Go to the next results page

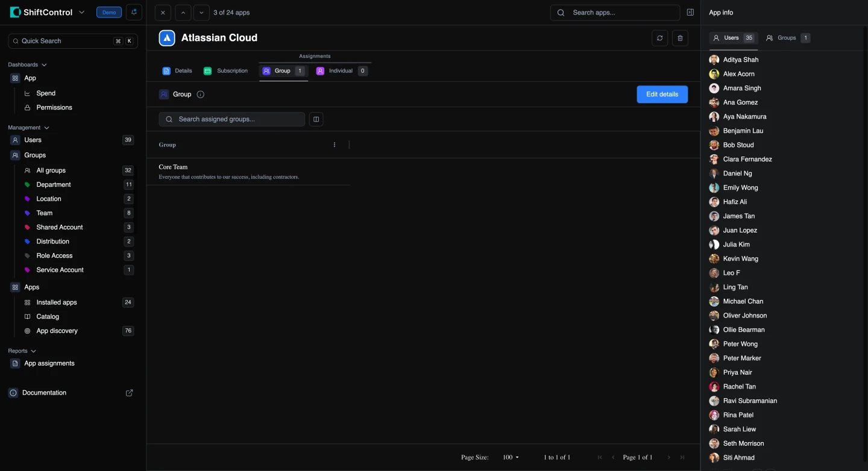(x=668, y=457)
